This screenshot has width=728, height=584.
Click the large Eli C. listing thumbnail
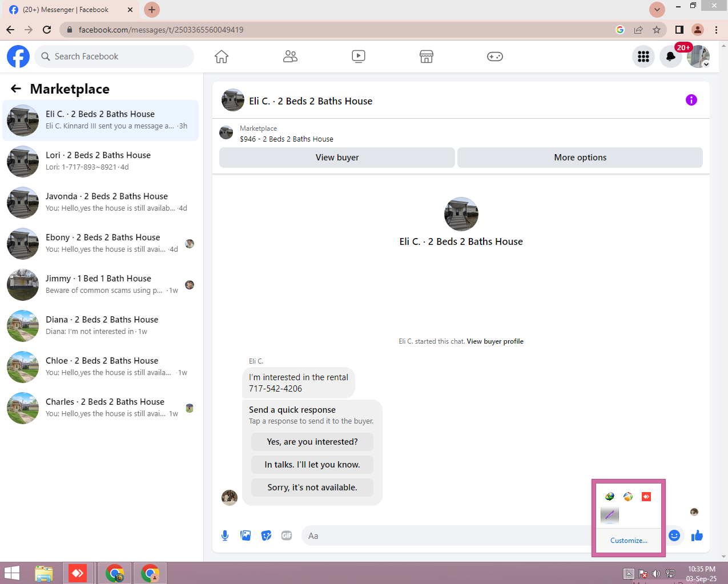(x=461, y=214)
